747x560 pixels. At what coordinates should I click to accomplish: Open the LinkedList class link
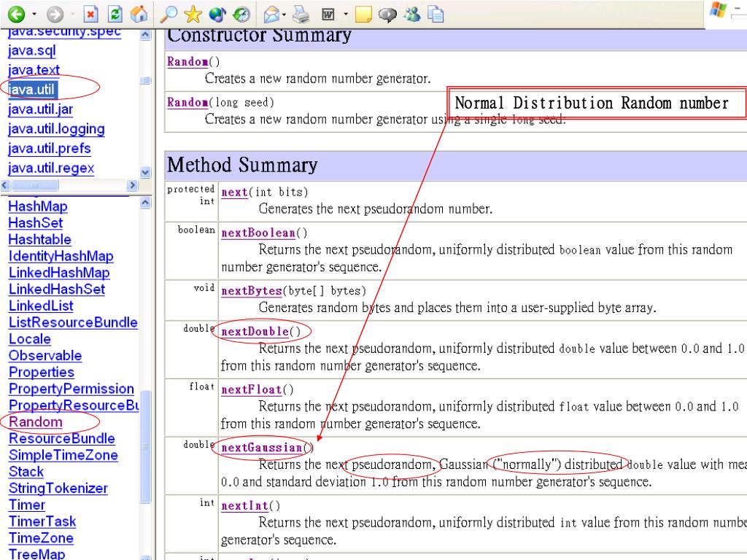[41, 306]
